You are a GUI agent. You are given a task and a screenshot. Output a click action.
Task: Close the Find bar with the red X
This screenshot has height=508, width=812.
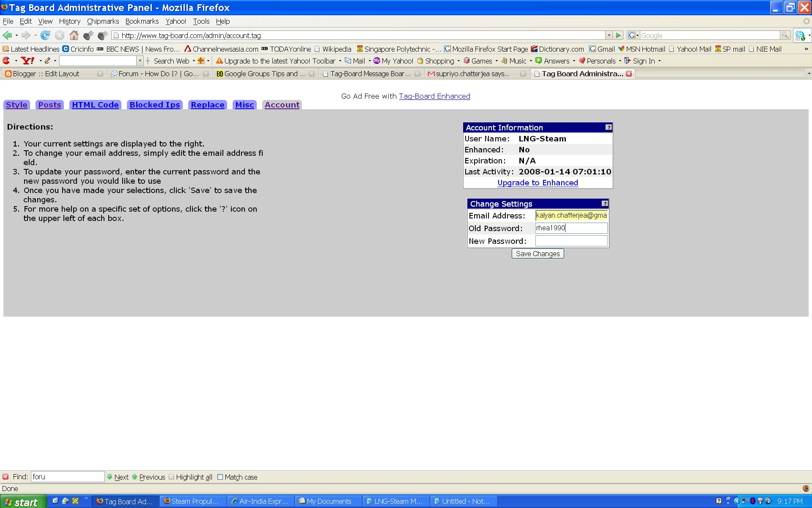point(5,477)
